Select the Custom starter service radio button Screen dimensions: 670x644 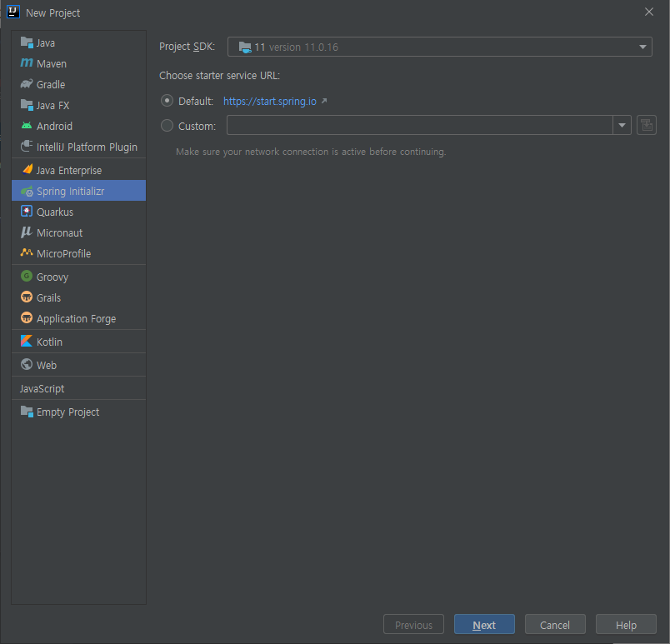[x=167, y=126]
